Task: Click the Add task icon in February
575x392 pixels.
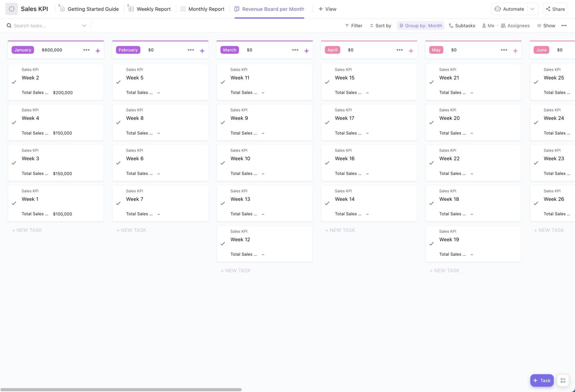Action: coord(202,50)
